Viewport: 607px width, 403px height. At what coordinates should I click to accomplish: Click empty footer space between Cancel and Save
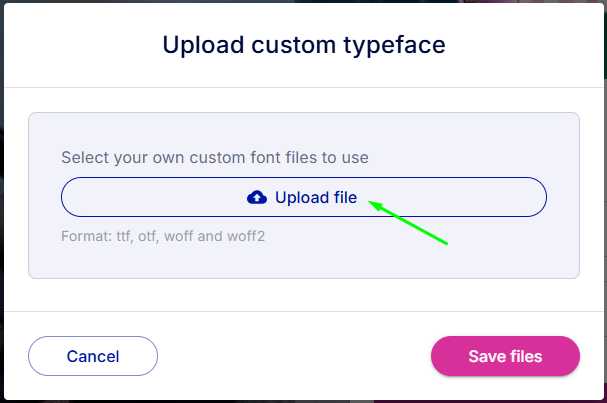pos(294,356)
